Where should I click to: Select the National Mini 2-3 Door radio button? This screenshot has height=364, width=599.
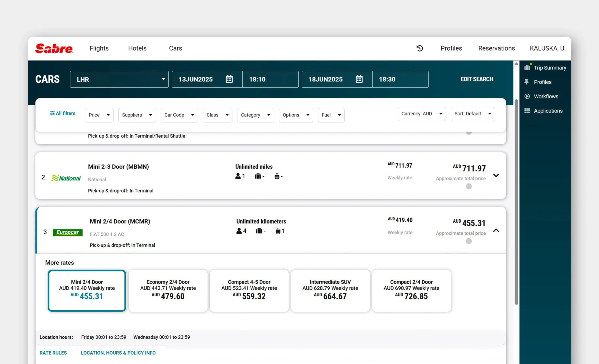tap(469, 186)
